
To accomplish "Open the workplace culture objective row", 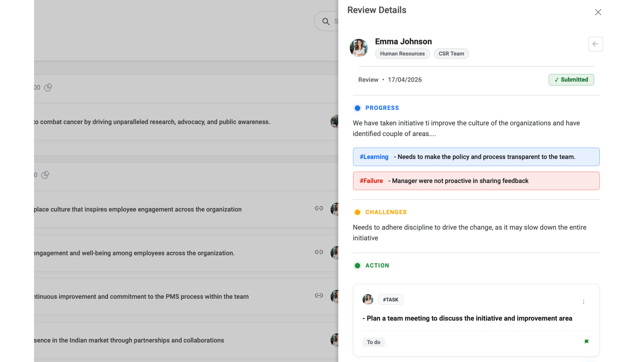I will tap(186, 209).
